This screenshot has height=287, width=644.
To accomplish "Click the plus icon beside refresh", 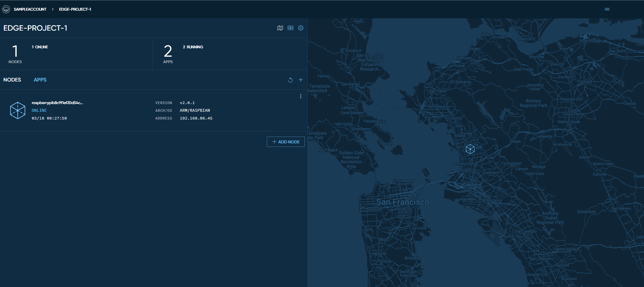I will tap(301, 80).
